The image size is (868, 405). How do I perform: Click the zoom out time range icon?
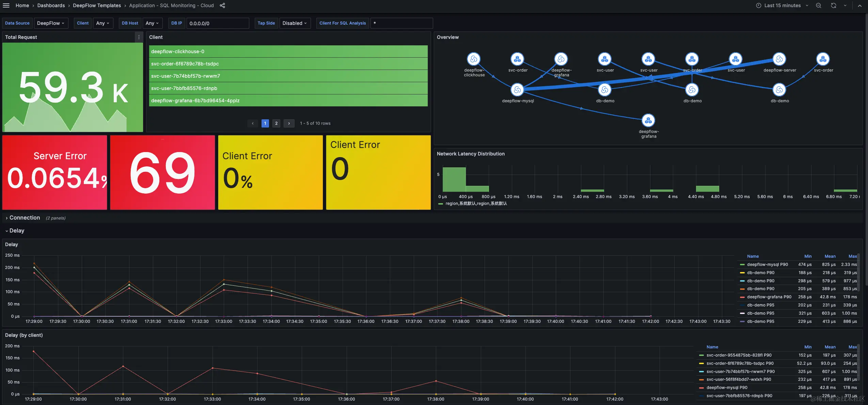pyautogui.click(x=819, y=5)
